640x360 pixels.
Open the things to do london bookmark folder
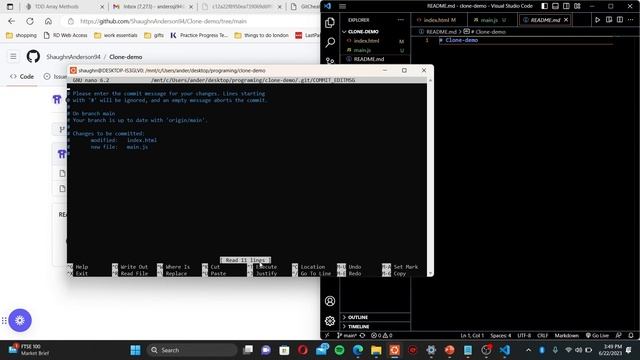[262, 36]
